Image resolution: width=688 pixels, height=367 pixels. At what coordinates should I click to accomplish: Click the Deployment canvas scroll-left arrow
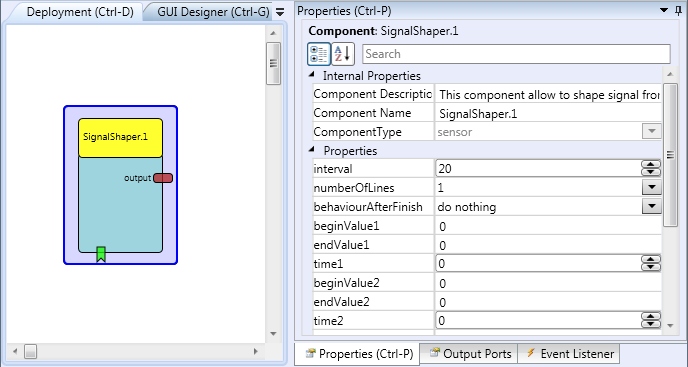[x=15, y=351]
